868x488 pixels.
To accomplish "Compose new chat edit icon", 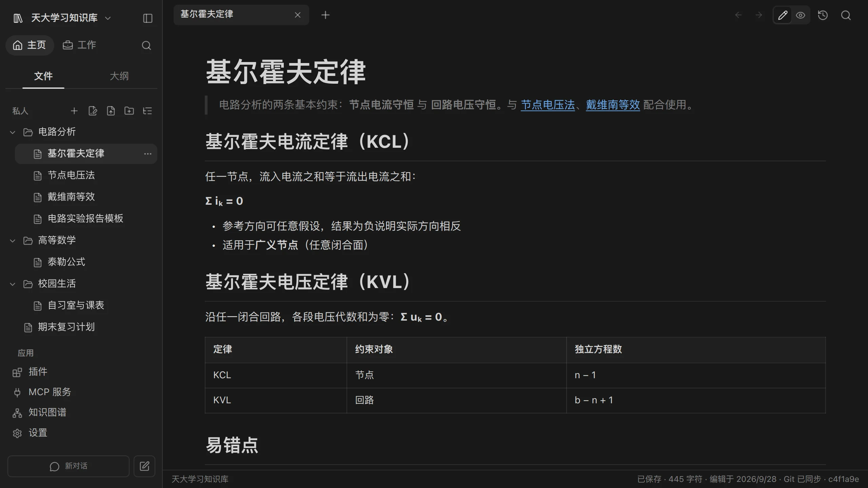I will pyautogui.click(x=144, y=466).
